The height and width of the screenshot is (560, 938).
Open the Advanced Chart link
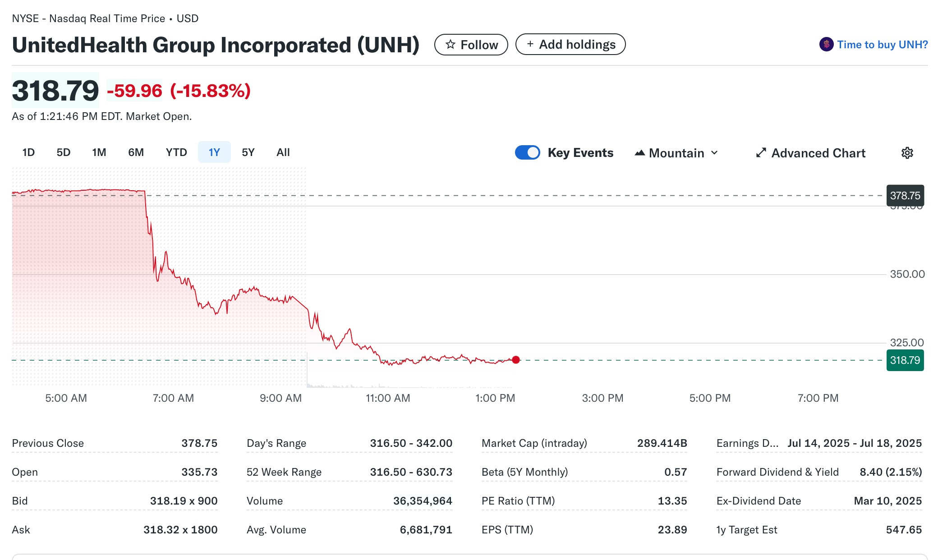tap(811, 153)
